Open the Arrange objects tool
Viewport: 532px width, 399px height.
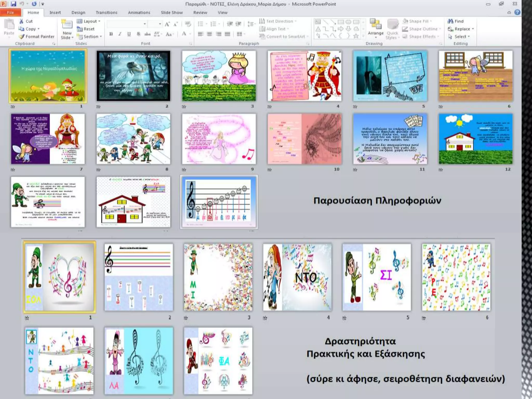375,27
